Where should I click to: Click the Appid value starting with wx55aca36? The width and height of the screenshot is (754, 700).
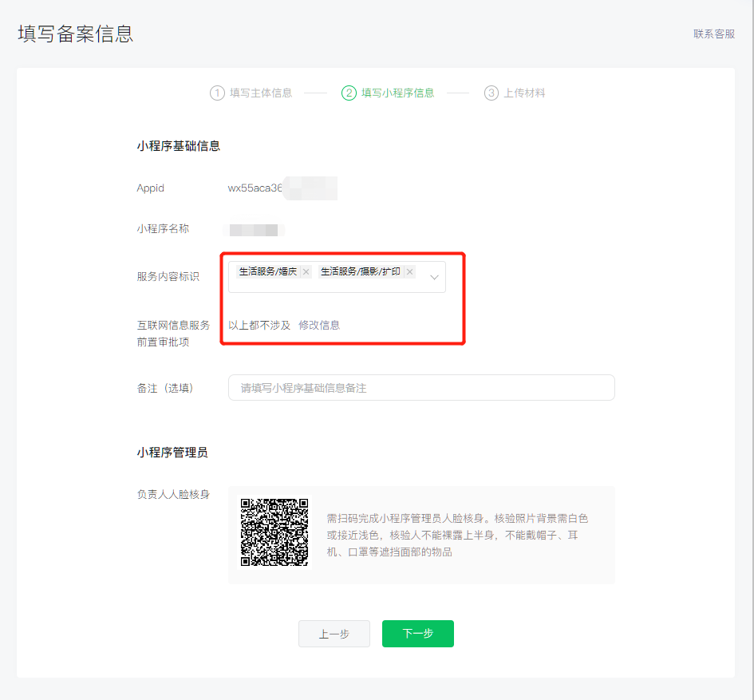(x=255, y=188)
